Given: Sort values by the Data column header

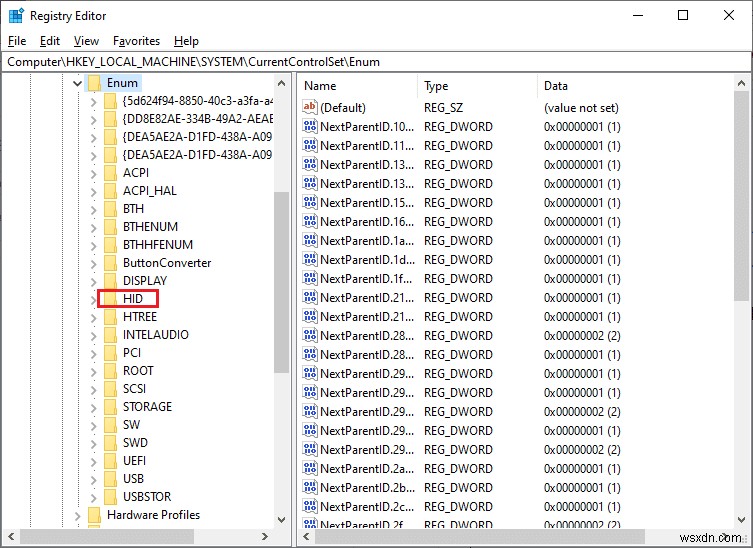Looking at the screenshot, I should pyautogui.click(x=636, y=86).
